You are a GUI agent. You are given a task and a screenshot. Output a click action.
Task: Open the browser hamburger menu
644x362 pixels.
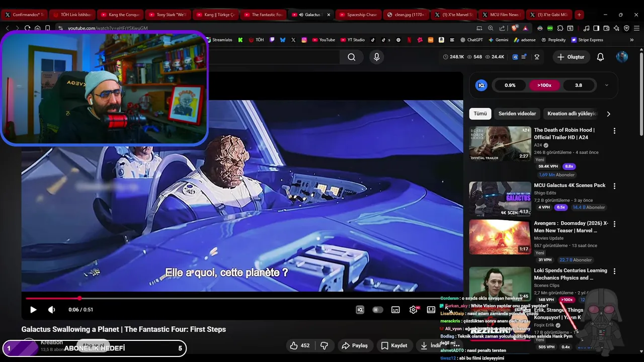coord(636,28)
